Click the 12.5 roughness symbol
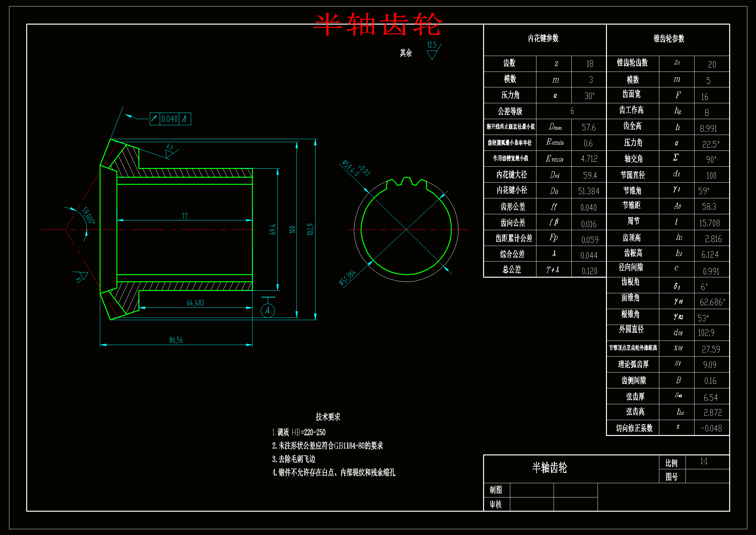 click(x=433, y=50)
